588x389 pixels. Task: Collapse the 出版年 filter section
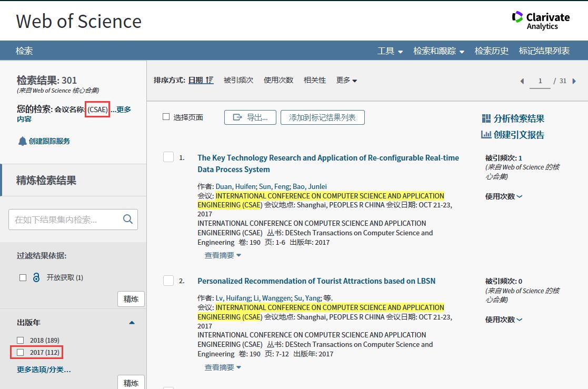(x=132, y=322)
